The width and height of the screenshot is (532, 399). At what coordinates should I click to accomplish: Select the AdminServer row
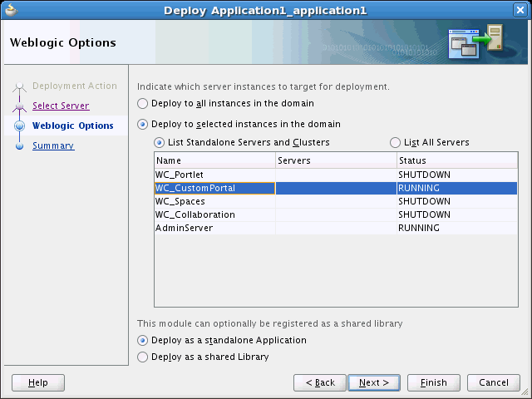336,228
